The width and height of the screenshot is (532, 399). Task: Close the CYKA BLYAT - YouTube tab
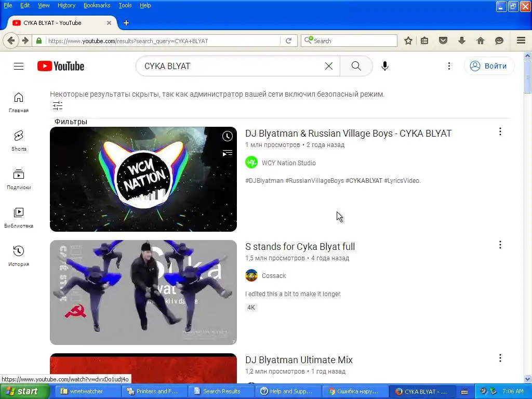coord(109,23)
